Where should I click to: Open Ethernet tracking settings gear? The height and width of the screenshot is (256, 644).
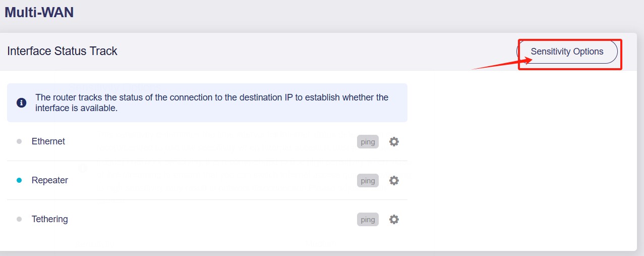pyautogui.click(x=394, y=142)
